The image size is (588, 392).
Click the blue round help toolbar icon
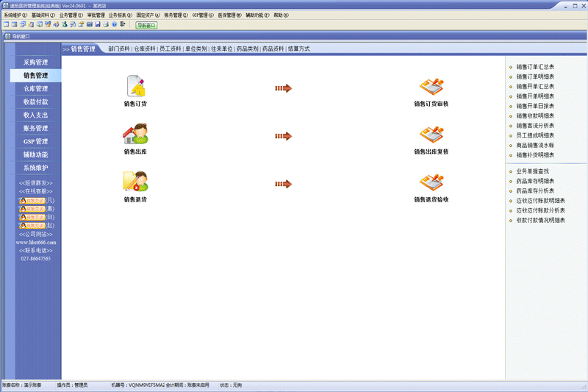114,24
